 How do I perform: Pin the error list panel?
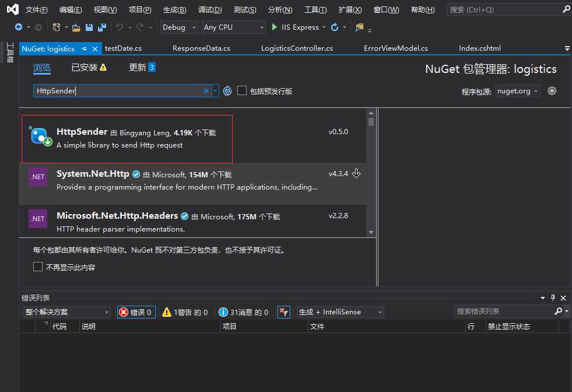tap(553, 298)
